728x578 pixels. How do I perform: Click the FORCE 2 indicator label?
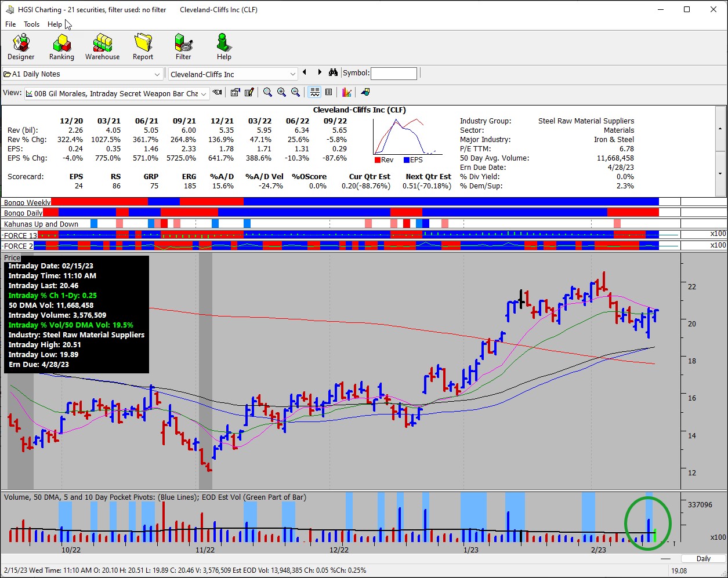click(x=18, y=246)
